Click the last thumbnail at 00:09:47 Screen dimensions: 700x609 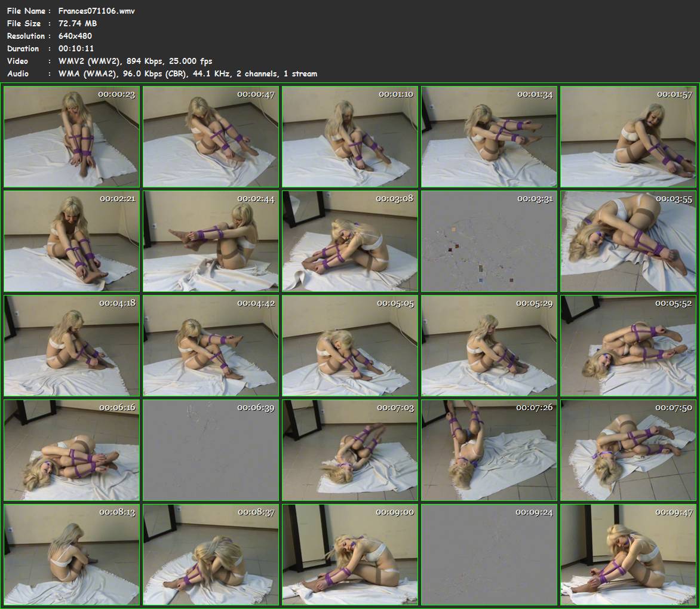tap(628, 555)
